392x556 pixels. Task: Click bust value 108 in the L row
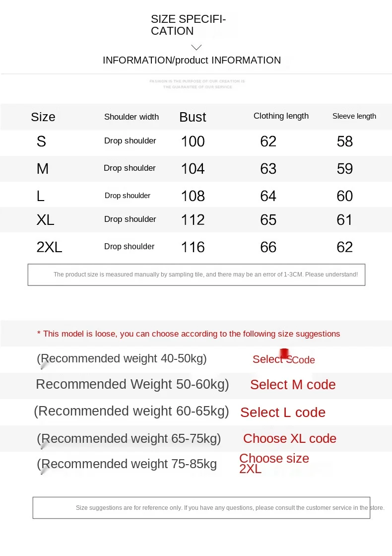(x=193, y=196)
